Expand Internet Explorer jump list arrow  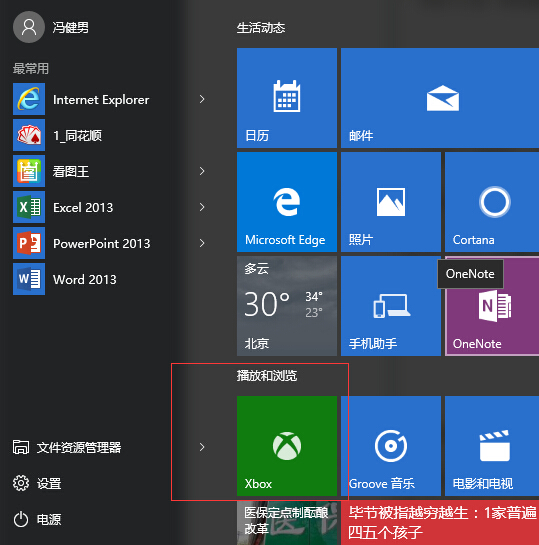(x=202, y=99)
